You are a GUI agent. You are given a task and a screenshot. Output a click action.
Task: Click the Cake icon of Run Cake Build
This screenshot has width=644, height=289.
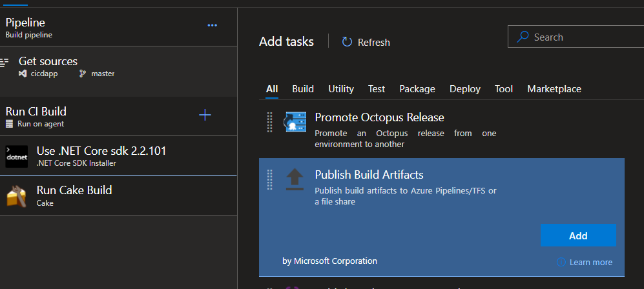(x=16, y=195)
